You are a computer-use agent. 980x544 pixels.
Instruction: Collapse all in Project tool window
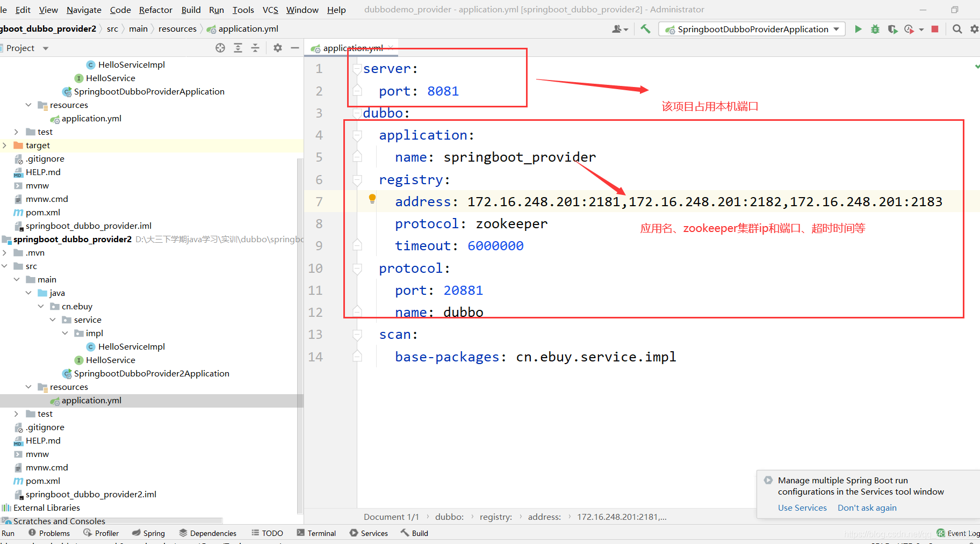click(x=255, y=48)
